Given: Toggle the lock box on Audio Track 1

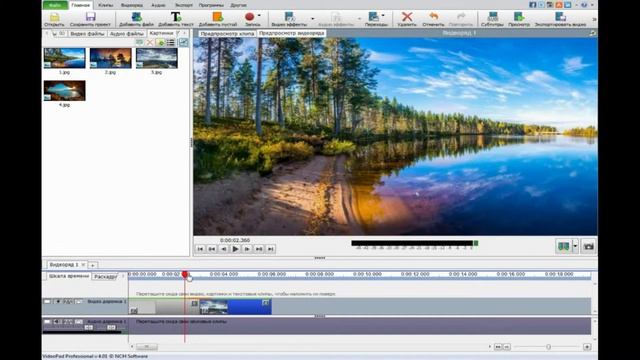Looking at the screenshot, I should click(x=47, y=322).
